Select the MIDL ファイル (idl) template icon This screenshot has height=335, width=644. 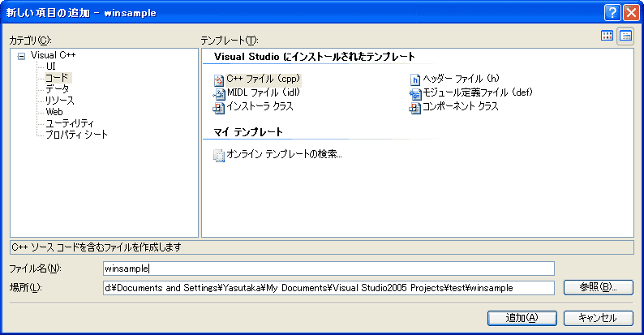219,94
